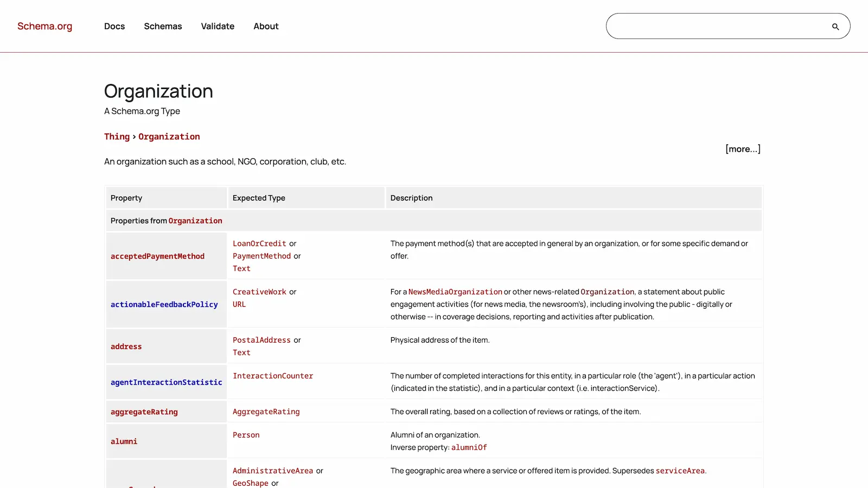
Task: Open Organization link in Properties from row
Action: point(195,221)
